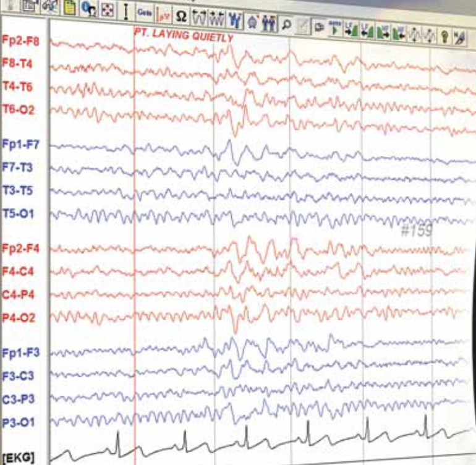Image resolution: width=476 pixels, height=465 pixels.
Task: Open the yellow notepad annotation icon
Action: pyautogui.click(x=69, y=8)
